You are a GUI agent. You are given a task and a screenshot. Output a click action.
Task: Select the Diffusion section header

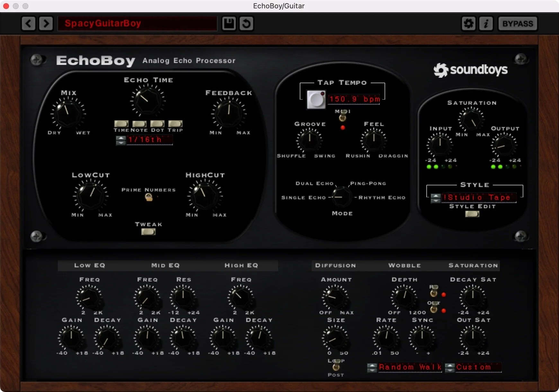[x=335, y=265]
